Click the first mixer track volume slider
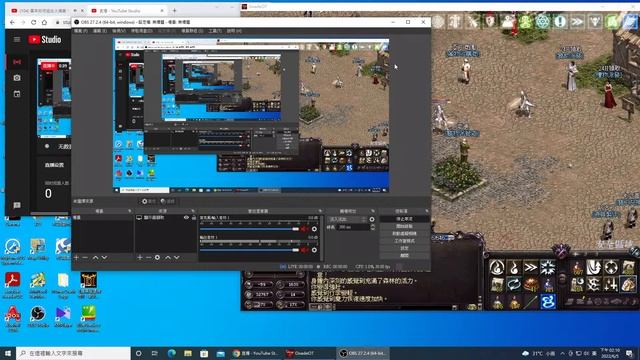 (249, 229)
